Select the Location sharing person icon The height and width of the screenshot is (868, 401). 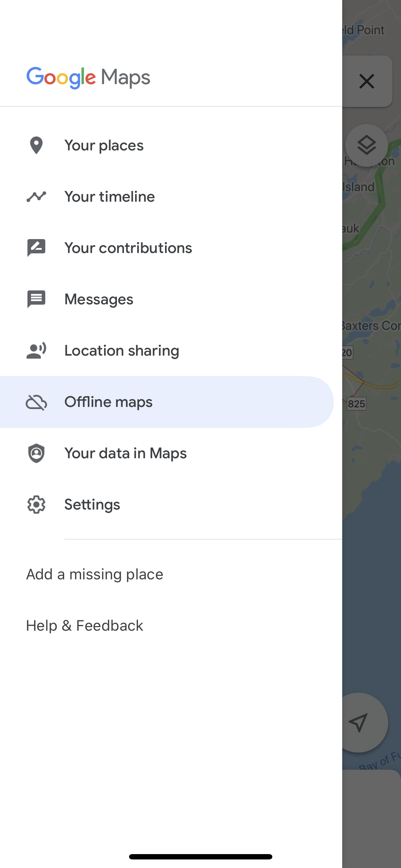pyautogui.click(x=36, y=350)
